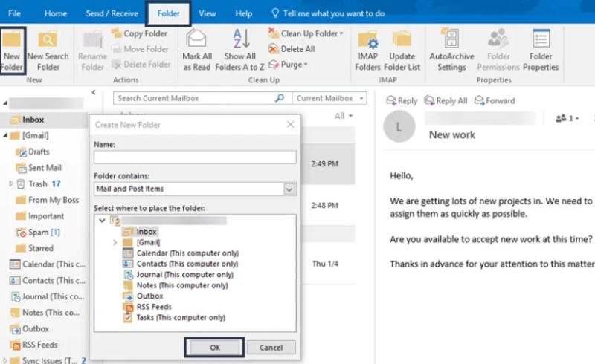
Task: Select Outbox in the dialog tree
Action: click(143, 296)
